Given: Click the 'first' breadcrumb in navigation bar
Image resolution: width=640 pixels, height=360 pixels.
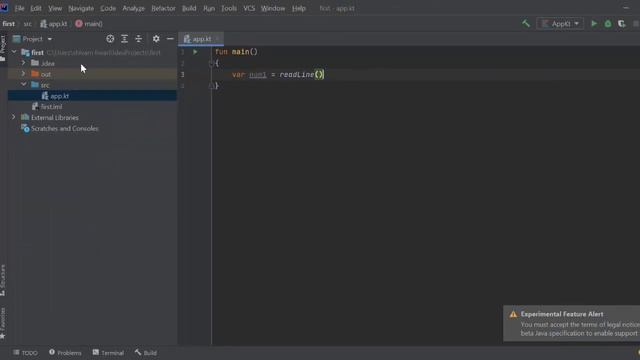Looking at the screenshot, I should 9,24.
